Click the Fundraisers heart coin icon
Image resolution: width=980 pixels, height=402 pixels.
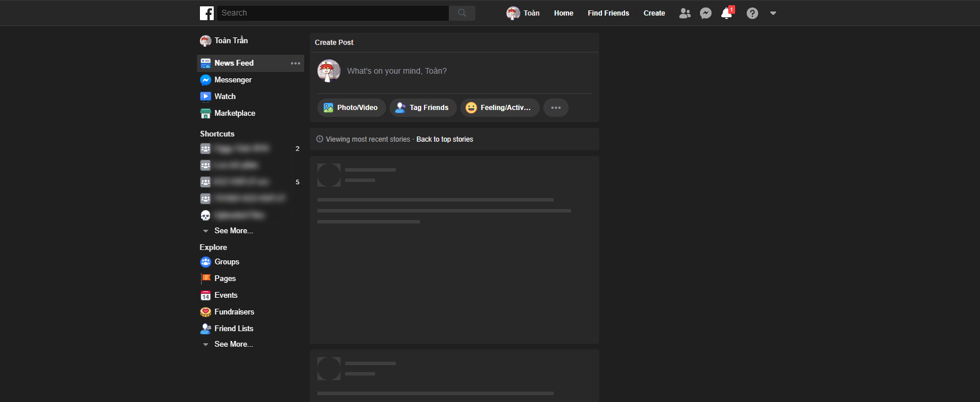[206, 312]
